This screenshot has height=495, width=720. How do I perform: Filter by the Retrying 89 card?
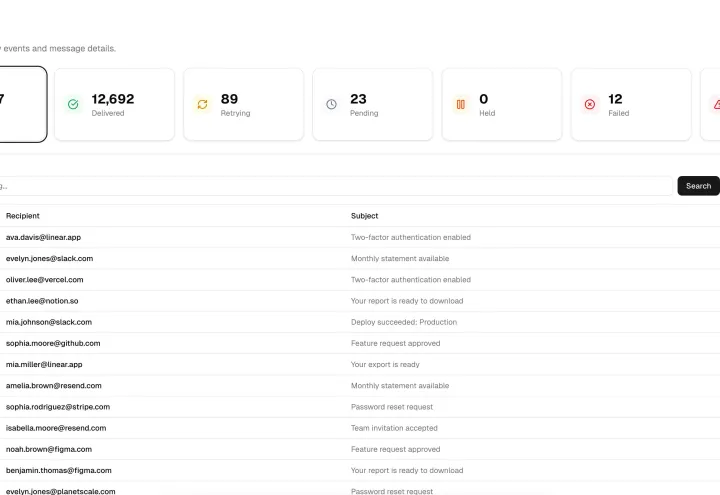coord(243,104)
